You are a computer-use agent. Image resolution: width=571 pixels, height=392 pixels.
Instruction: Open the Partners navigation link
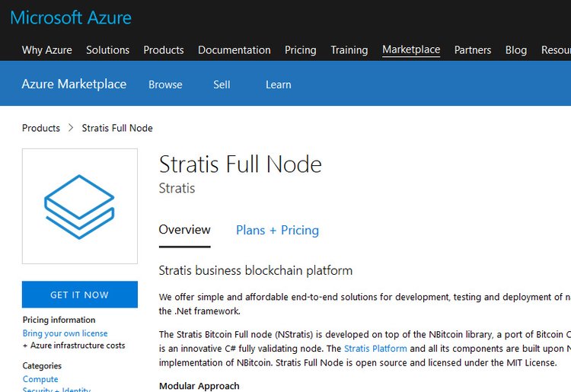click(x=473, y=50)
